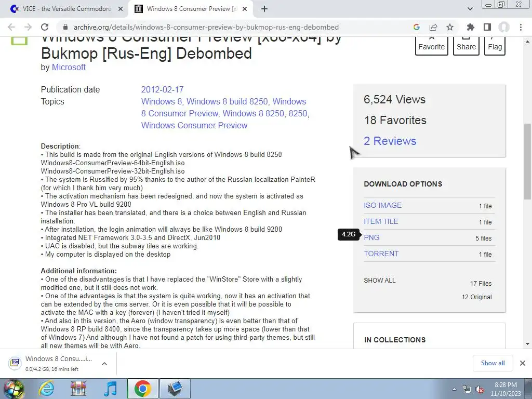Image resolution: width=532 pixels, height=399 pixels.
Task: Launch Internet Explorer from taskbar
Action: click(x=46, y=389)
